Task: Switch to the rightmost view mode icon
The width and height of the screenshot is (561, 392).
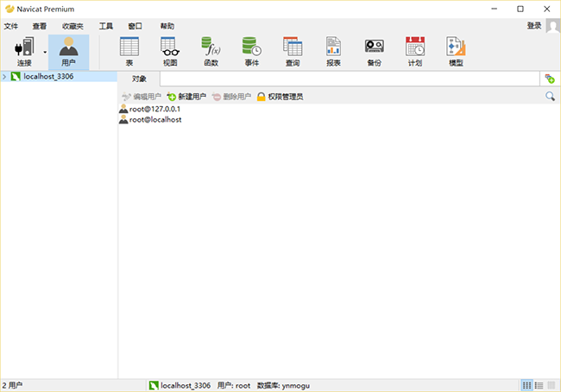Action: pos(552,386)
